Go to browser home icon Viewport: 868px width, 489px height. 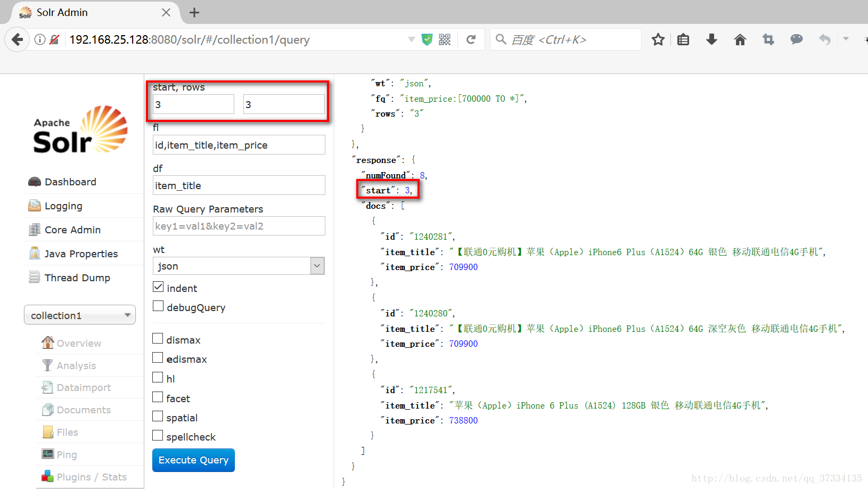point(740,39)
